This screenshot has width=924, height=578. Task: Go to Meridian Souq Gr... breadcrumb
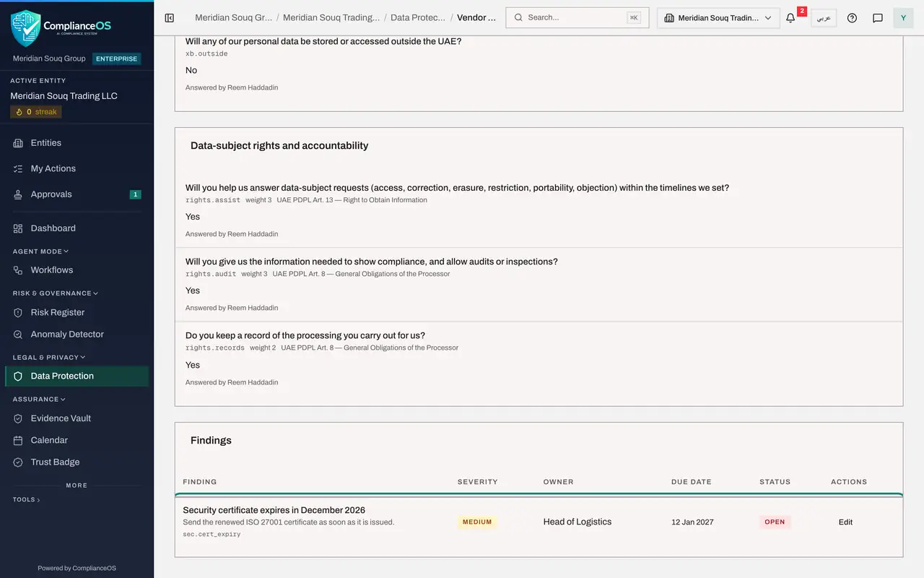pyautogui.click(x=233, y=17)
